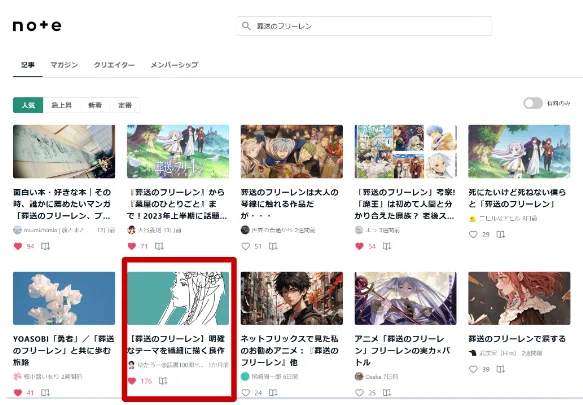
Task: Like the フリーレンの実力×バトル article with 25 likes
Action: 359,393
